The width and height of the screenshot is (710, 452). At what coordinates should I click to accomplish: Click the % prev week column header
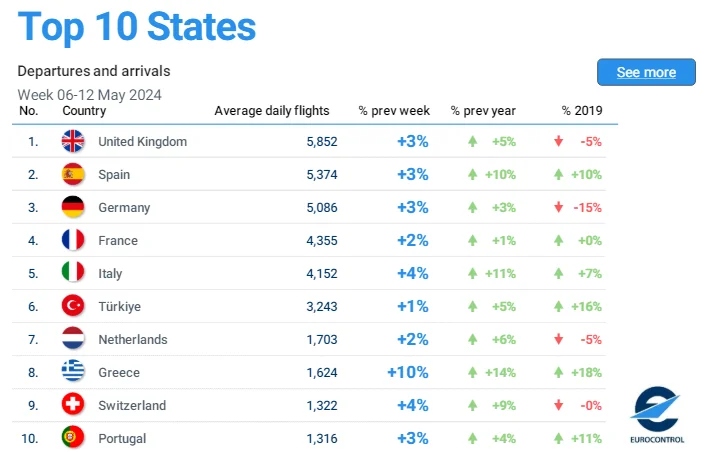pyautogui.click(x=394, y=111)
